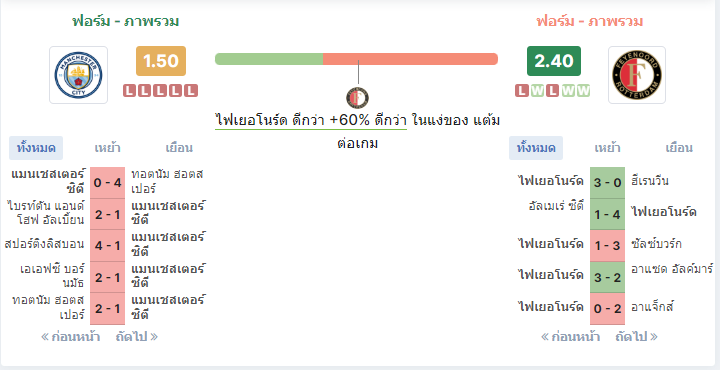Viewport: 720px width, 370px height.
Task: Switch to เยือน tab under Manchester City
Action: 179,148
